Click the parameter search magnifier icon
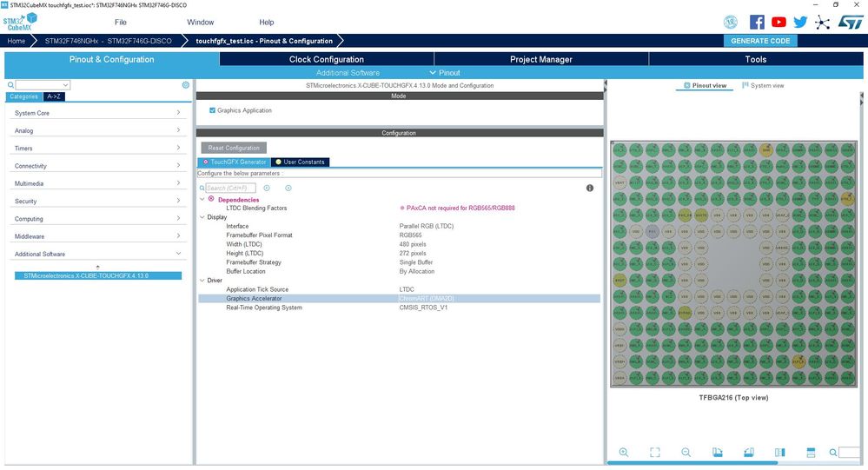The width and height of the screenshot is (868, 470). coord(202,189)
